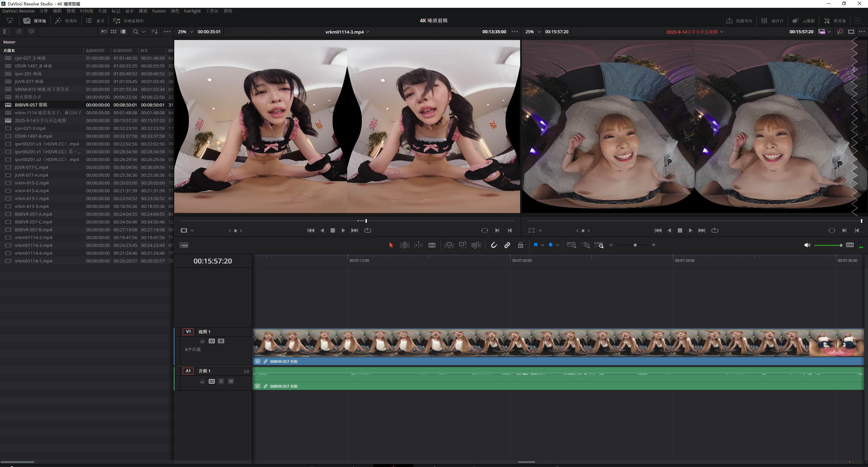This screenshot has width=868, height=467.
Task: Toggle Linked Selection
Action: [x=507, y=245]
